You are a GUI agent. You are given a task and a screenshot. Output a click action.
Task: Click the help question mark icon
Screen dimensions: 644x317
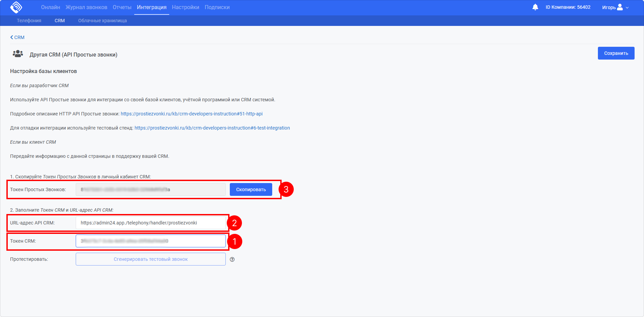[232, 259]
